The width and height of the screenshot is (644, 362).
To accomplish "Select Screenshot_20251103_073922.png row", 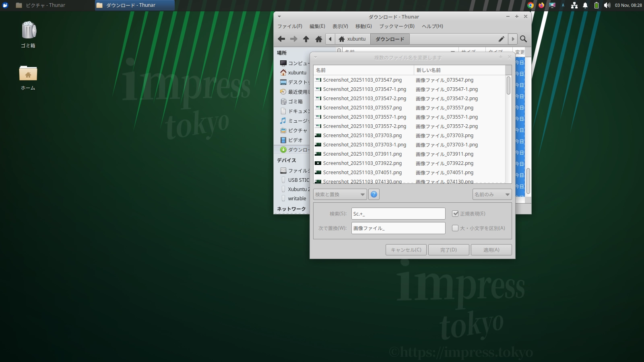I will [409, 163].
